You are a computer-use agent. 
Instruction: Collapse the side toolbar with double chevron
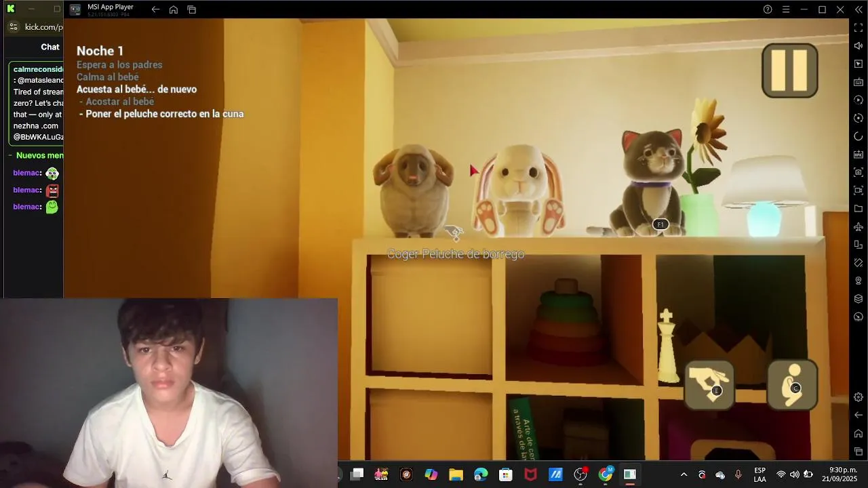point(859,9)
